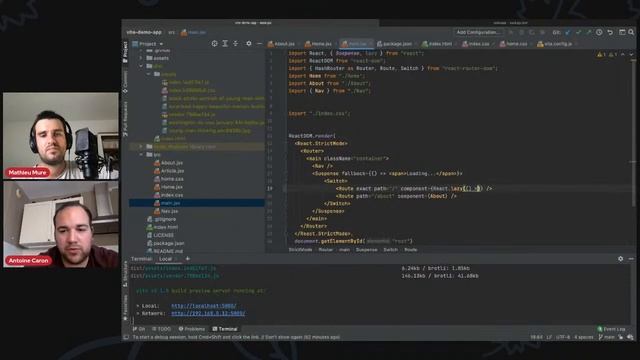Screen dimensions: 640x360
Task: Open the TODO tool window button
Action: coord(162,329)
